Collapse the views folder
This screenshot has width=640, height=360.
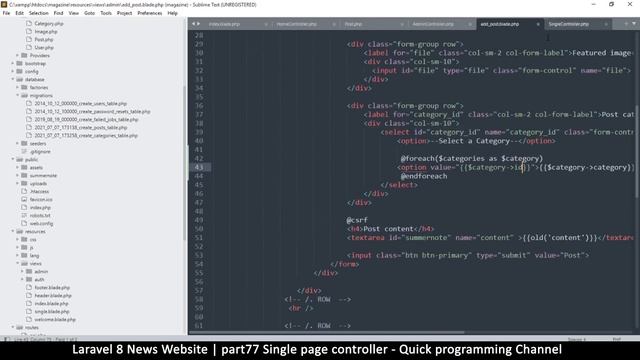pos(18,264)
